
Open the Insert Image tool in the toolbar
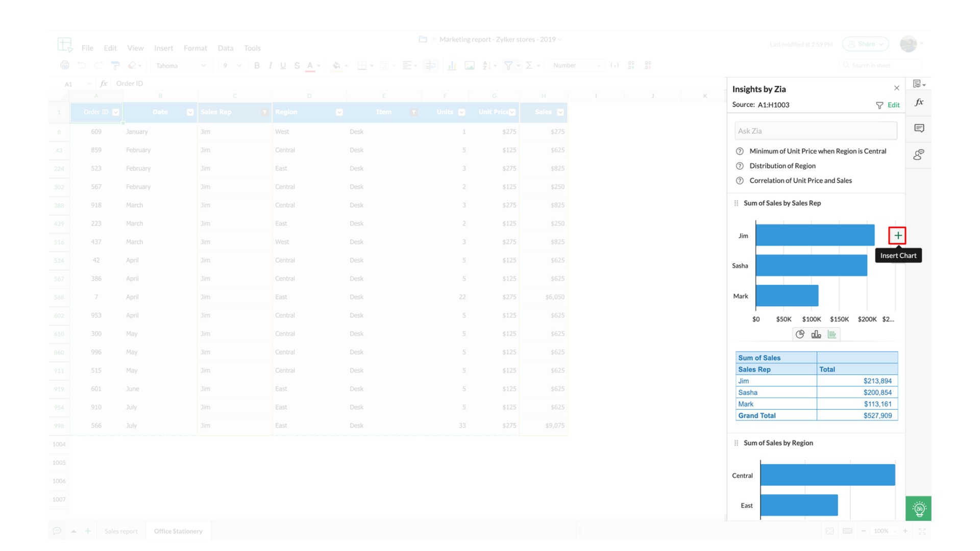click(470, 65)
